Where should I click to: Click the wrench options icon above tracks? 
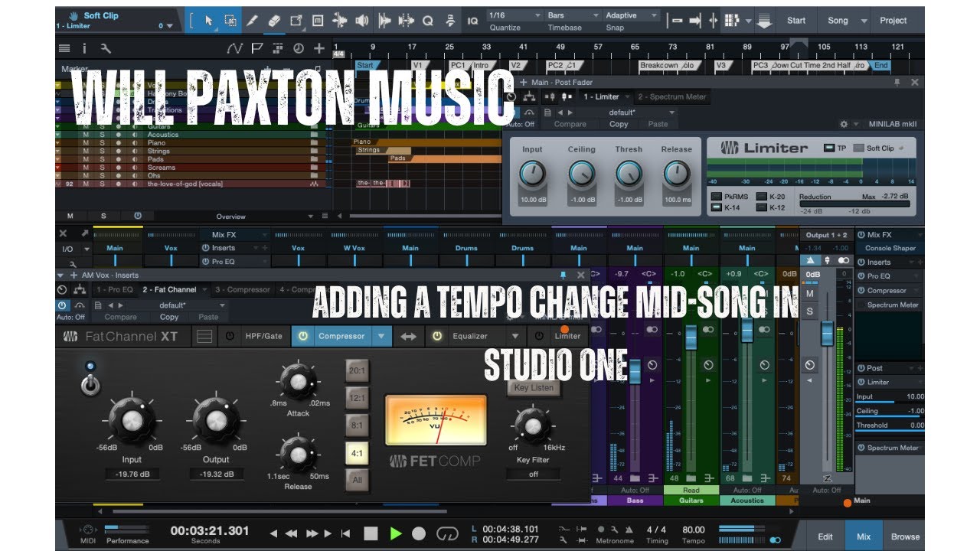coord(105,48)
